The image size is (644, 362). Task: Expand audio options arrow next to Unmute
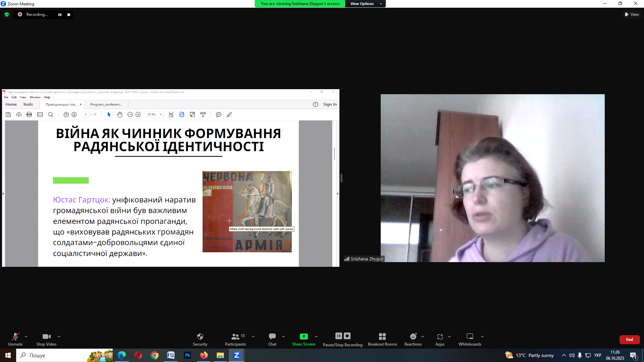(x=26, y=337)
